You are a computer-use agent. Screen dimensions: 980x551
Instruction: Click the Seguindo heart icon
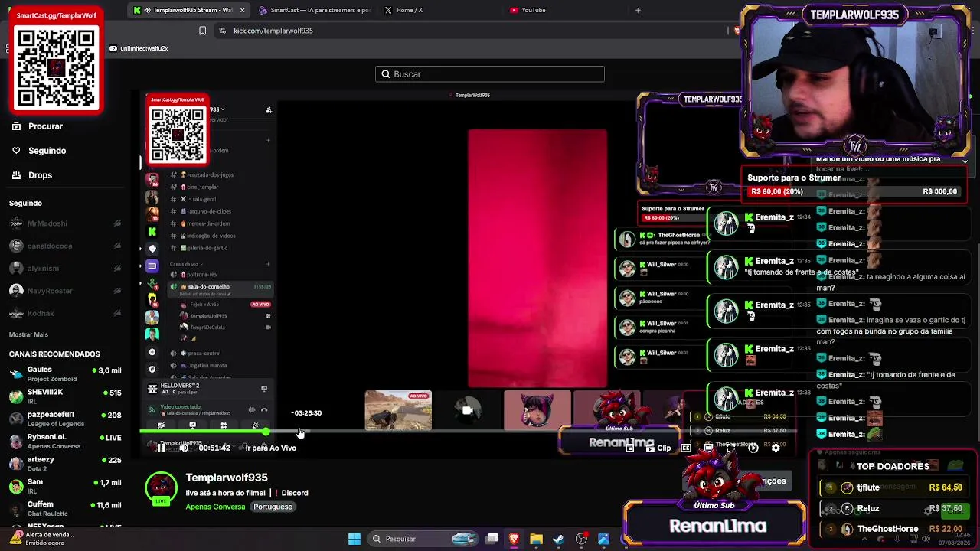point(16,151)
